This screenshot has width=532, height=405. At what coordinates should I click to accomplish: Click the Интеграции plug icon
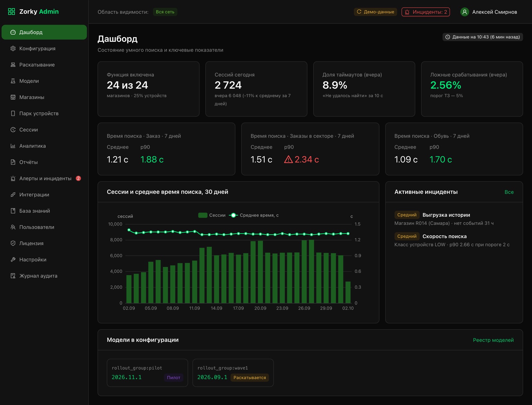click(x=13, y=195)
